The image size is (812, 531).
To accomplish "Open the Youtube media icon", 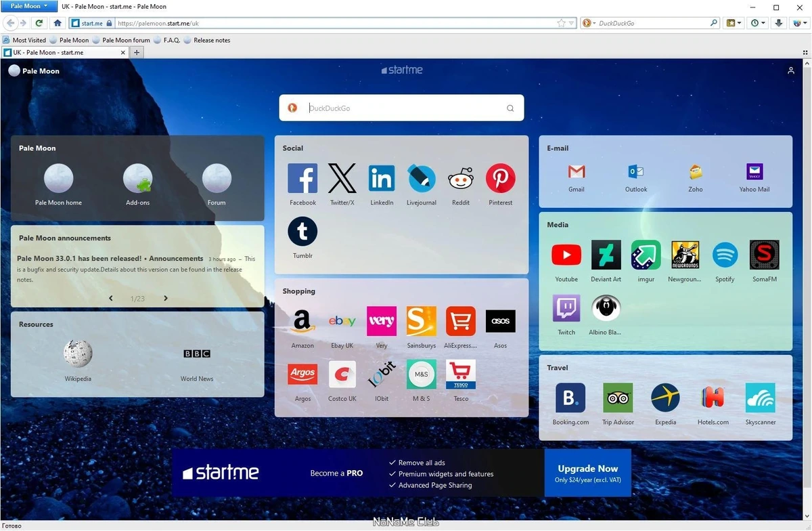I will point(566,255).
